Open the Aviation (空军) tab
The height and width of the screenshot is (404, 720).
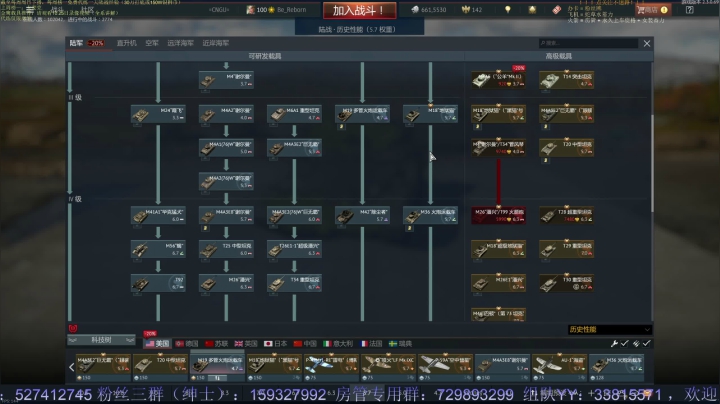[x=152, y=43]
